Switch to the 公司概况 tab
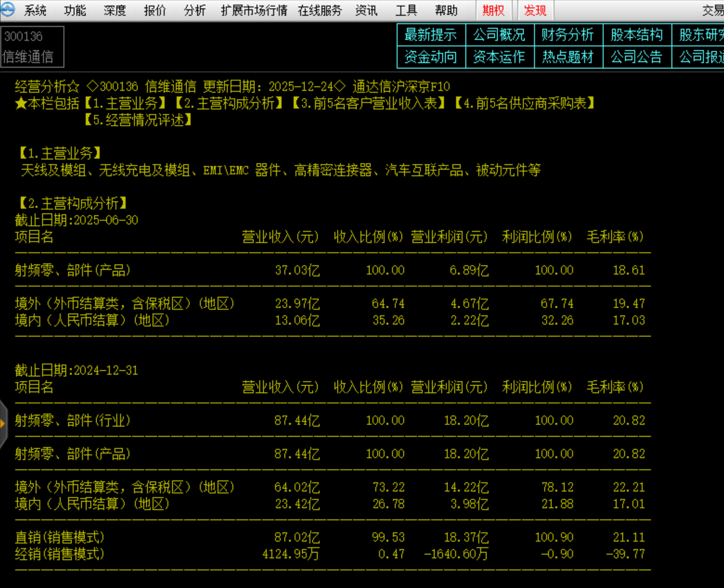The width and height of the screenshot is (724, 588). [x=499, y=35]
